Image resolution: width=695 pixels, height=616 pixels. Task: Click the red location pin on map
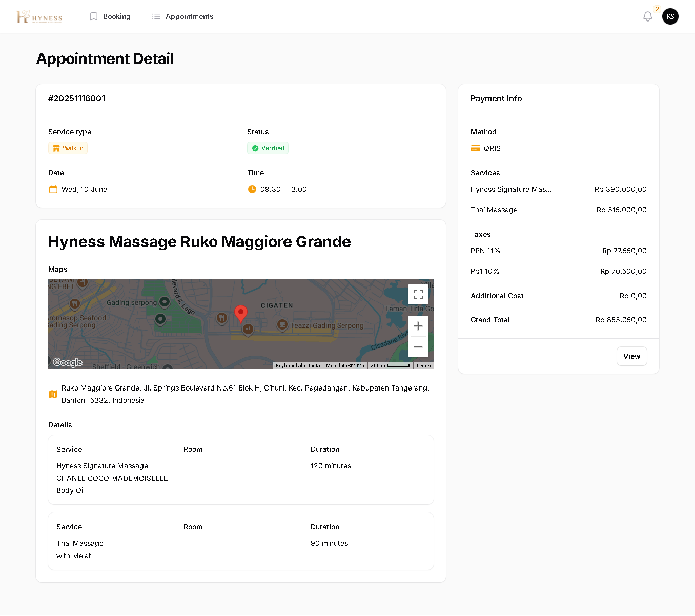241,314
